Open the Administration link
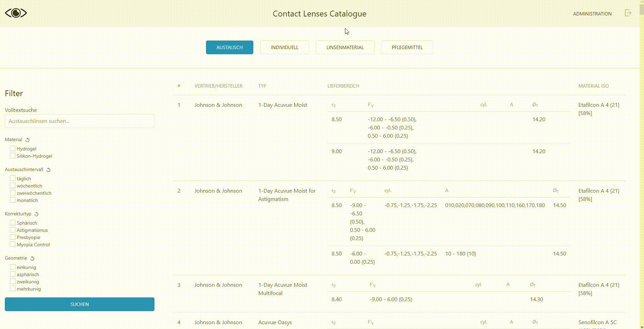Image resolution: width=644 pixels, height=329 pixels. pos(592,14)
